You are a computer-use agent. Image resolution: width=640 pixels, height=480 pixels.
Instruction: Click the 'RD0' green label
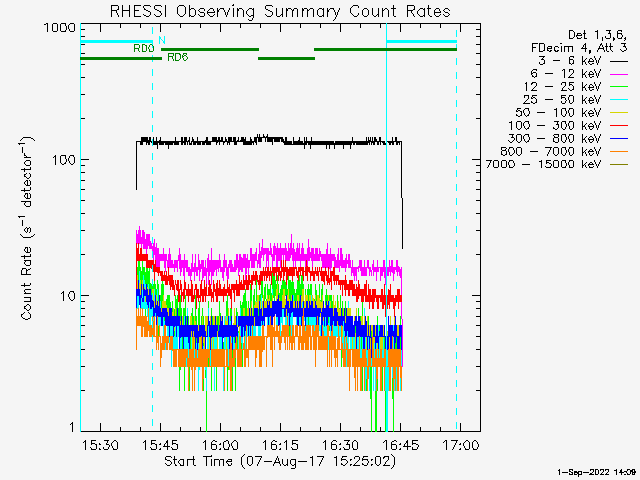[x=144, y=49]
